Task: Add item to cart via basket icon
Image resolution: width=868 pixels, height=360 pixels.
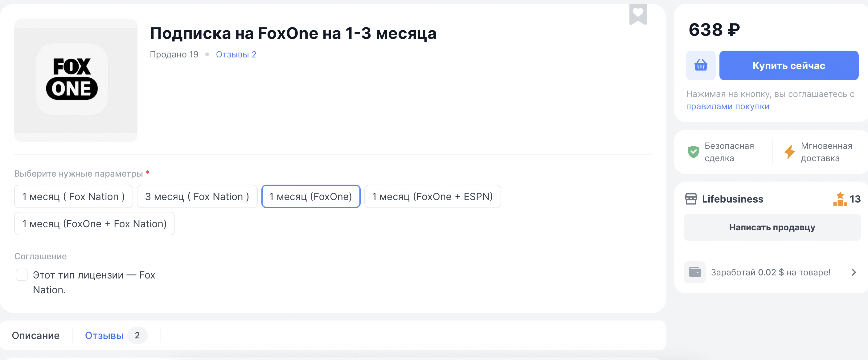Action: tap(701, 65)
